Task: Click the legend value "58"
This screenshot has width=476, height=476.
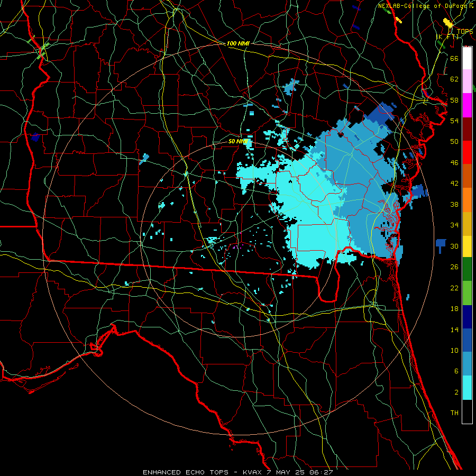Action: tap(454, 100)
